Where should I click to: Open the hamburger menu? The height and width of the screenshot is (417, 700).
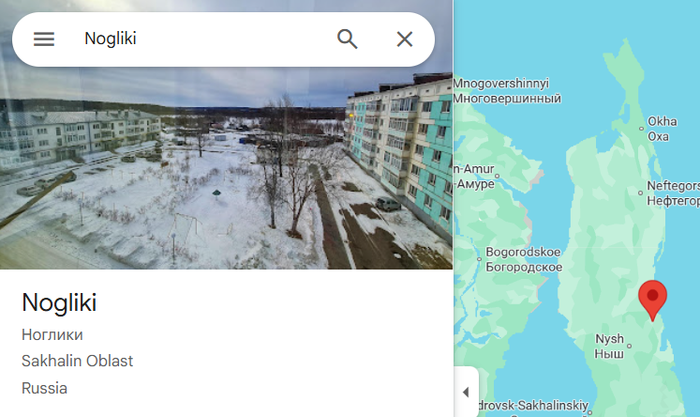click(44, 39)
